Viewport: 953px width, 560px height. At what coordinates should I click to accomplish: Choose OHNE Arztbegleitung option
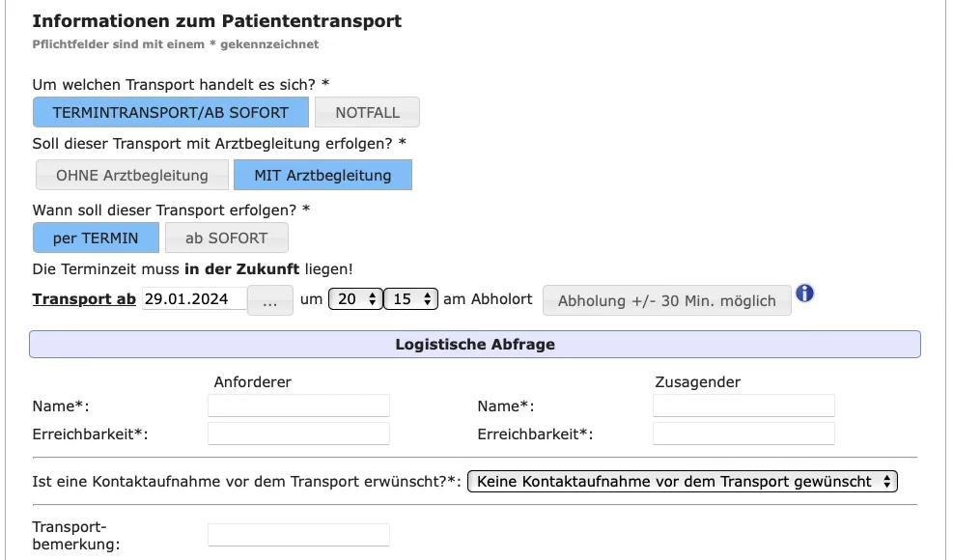click(x=132, y=176)
